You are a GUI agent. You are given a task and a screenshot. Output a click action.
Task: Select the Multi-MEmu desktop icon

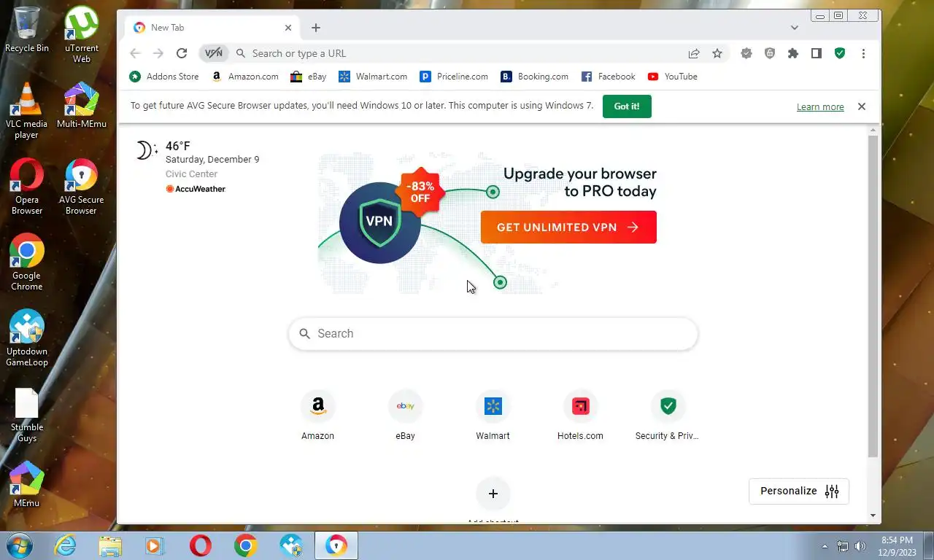82,106
